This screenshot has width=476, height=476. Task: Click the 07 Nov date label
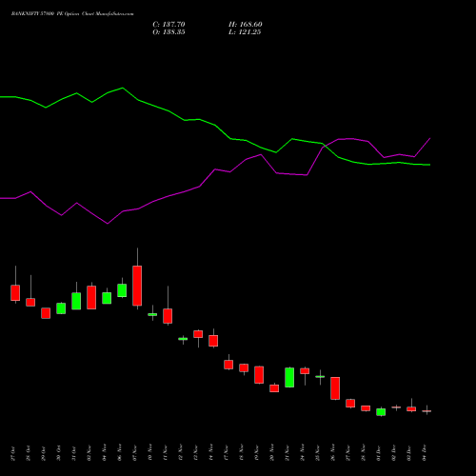(x=135, y=453)
